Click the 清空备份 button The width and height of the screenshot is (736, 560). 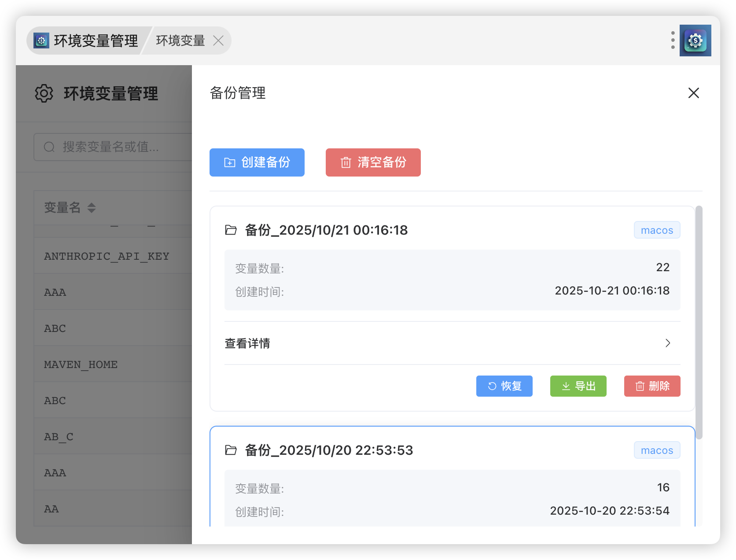point(373,162)
